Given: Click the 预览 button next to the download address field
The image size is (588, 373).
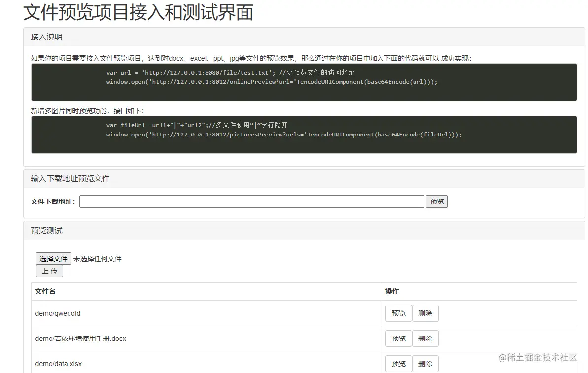Looking at the screenshot, I should [x=436, y=201].
